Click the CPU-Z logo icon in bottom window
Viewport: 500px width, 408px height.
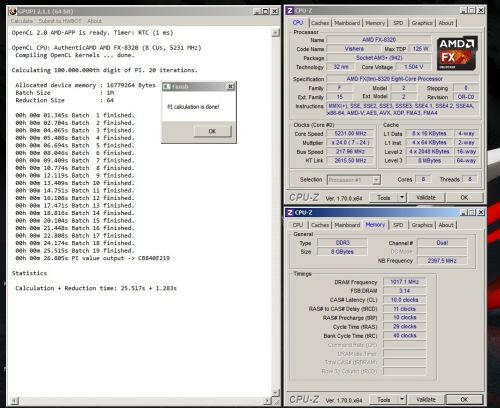(290, 212)
